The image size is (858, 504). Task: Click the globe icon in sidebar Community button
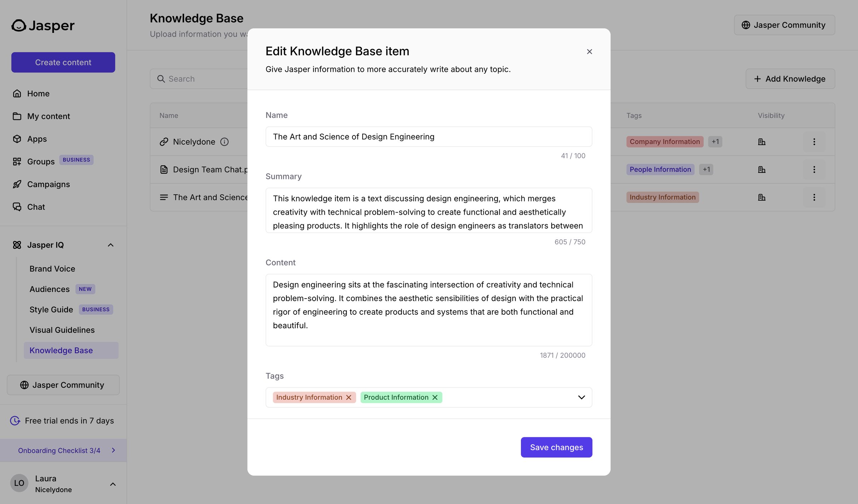click(x=24, y=385)
